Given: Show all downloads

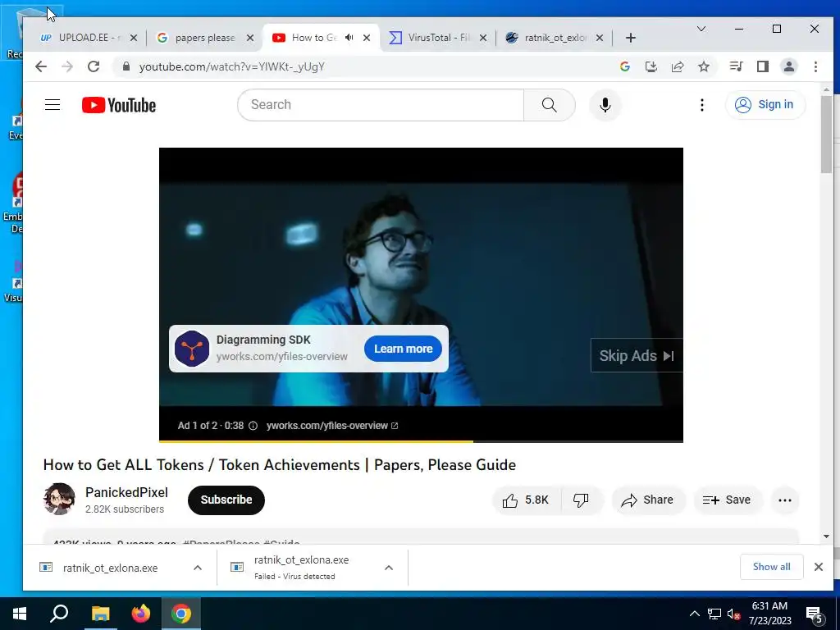Looking at the screenshot, I should 771,567.
